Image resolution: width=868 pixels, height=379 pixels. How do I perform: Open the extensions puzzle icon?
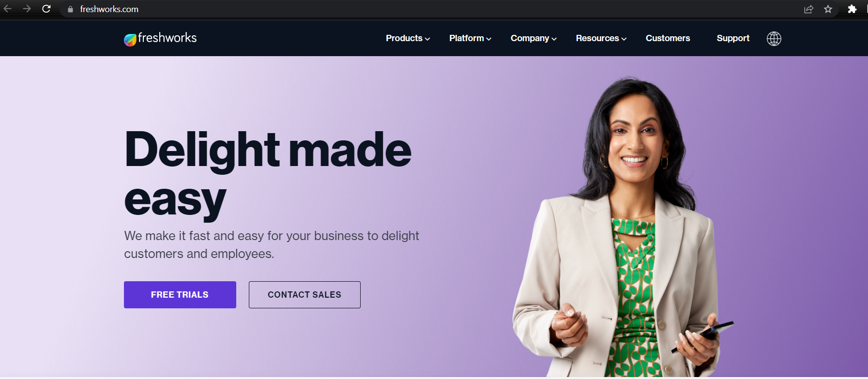coord(852,9)
